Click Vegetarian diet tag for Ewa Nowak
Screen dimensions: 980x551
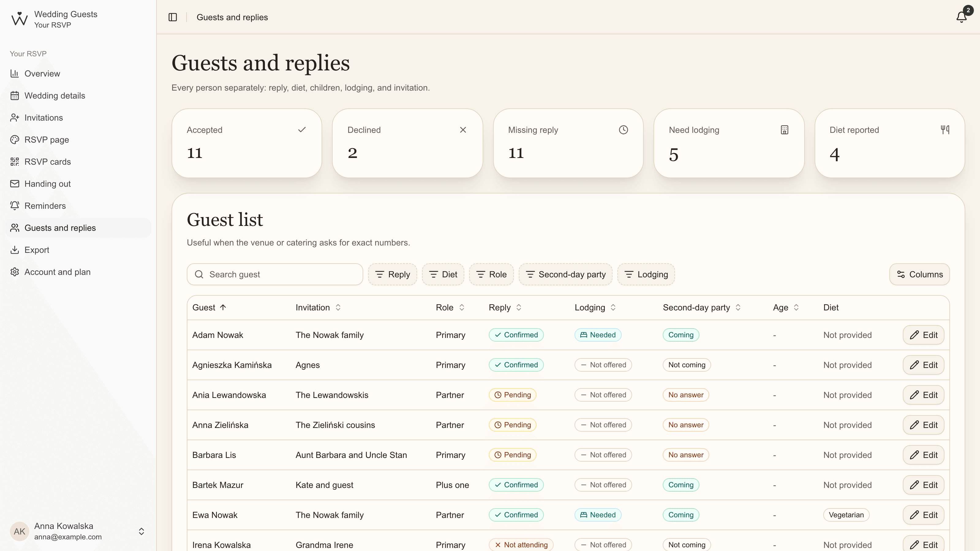pos(846,515)
